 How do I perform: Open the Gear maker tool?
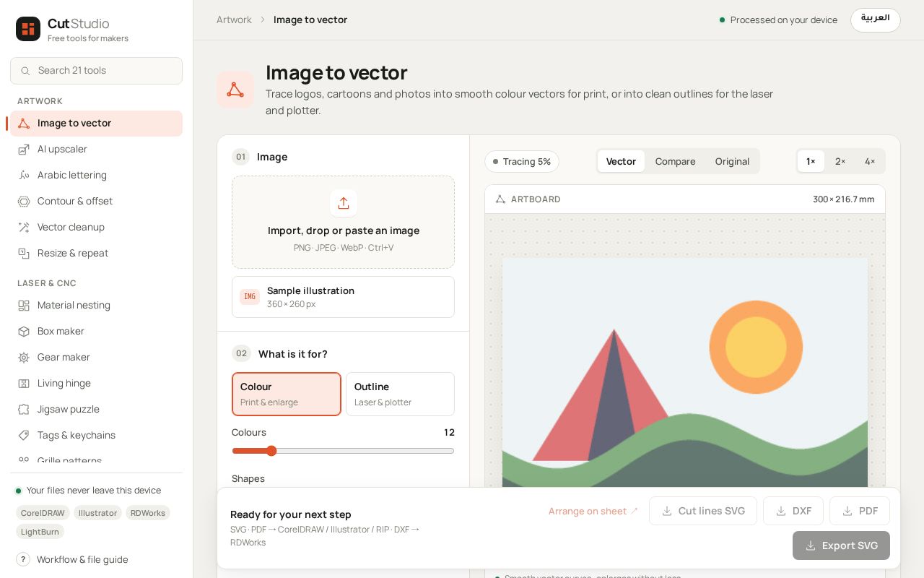96,358
